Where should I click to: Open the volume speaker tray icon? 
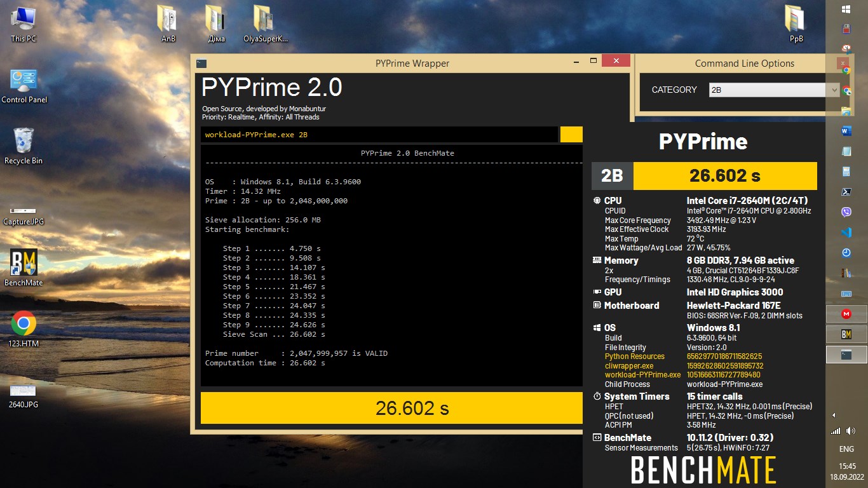(851, 431)
